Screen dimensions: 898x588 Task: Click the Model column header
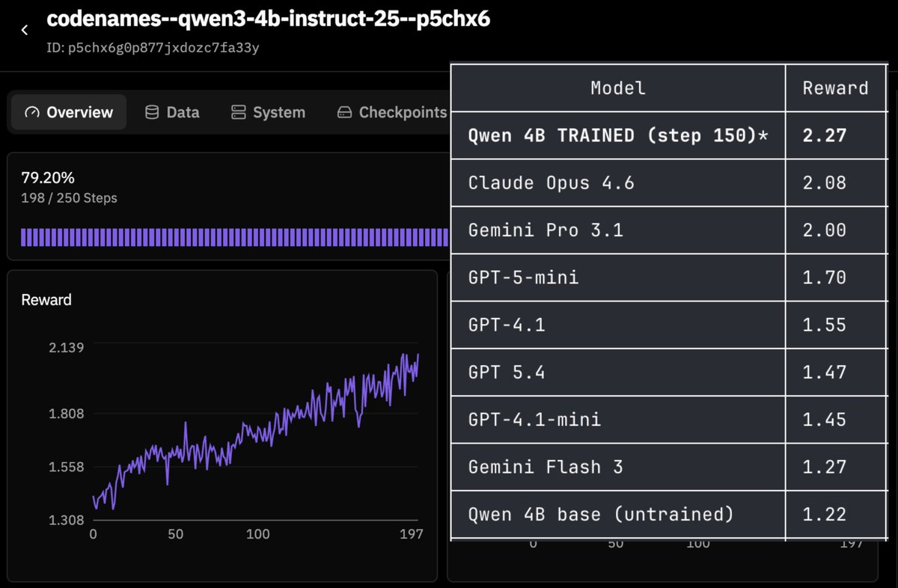[x=618, y=88]
